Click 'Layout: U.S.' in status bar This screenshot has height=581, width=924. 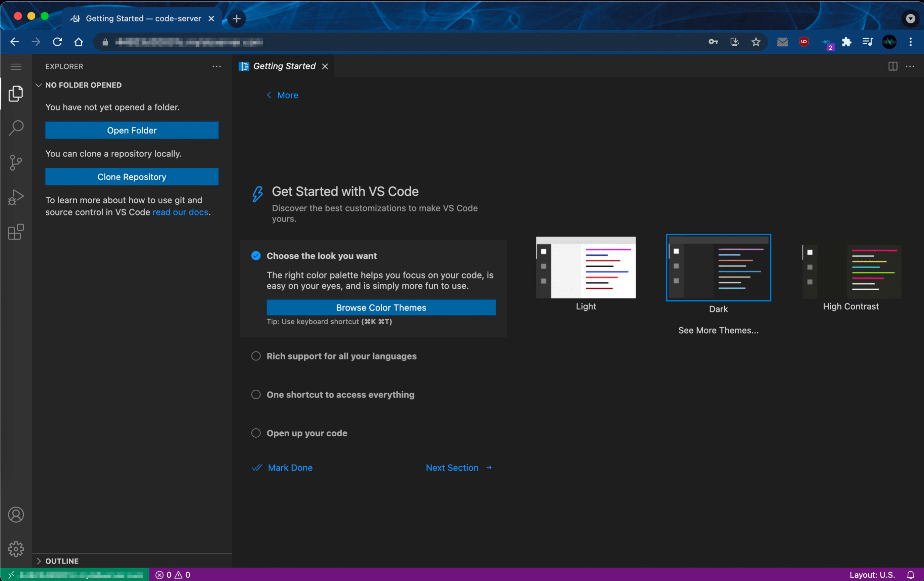coord(872,575)
